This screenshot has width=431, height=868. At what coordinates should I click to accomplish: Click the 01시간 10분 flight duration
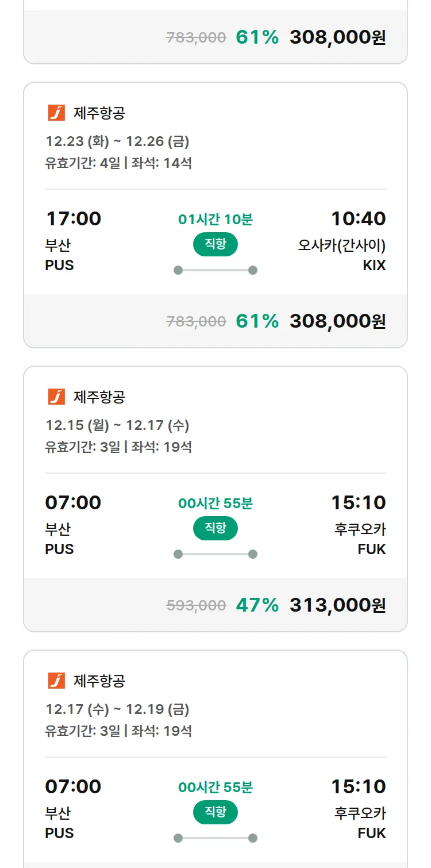click(215, 220)
